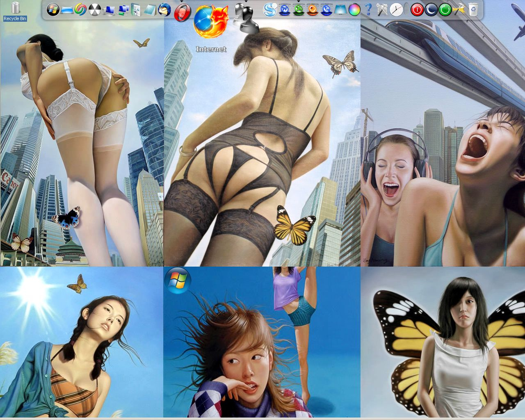Image resolution: width=525 pixels, height=420 pixels.
Task: Click the green restart button
Action: (x=445, y=9)
